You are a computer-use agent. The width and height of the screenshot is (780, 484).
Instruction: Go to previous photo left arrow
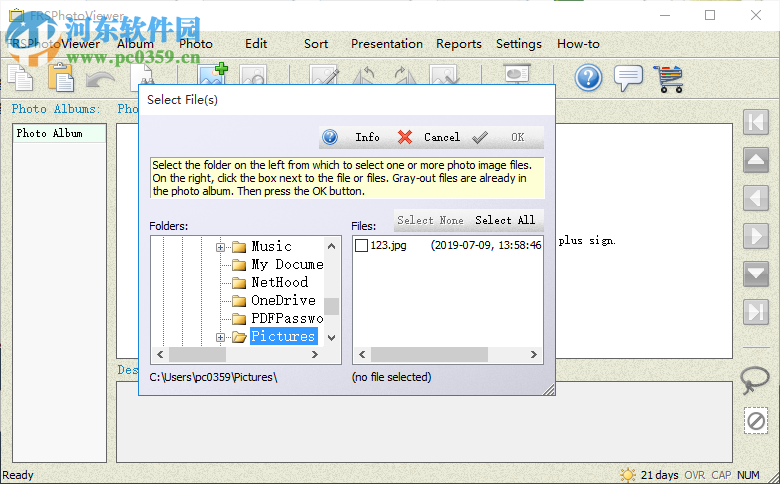[x=756, y=198]
